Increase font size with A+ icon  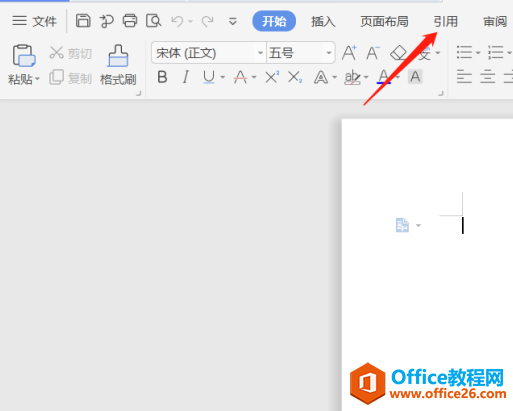(x=349, y=53)
